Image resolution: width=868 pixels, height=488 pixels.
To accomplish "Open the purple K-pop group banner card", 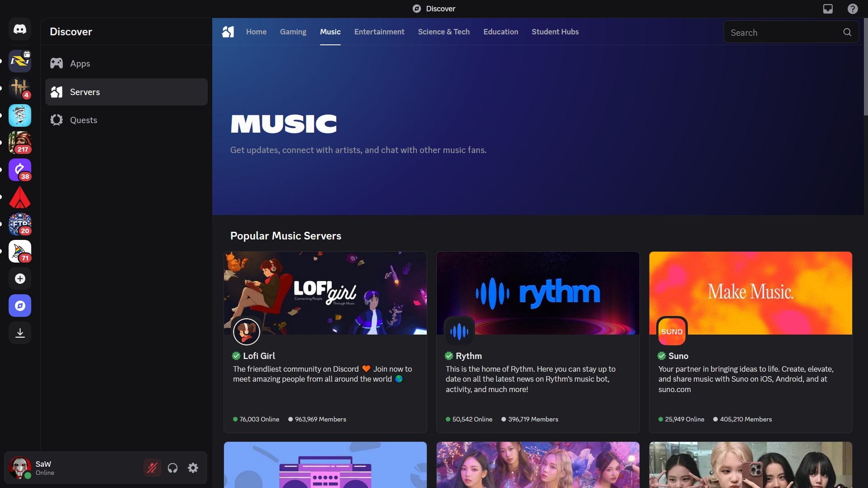I will 538,465.
